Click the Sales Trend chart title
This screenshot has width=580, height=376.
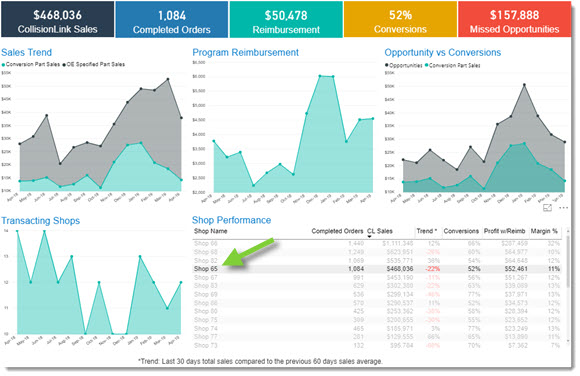point(27,53)
